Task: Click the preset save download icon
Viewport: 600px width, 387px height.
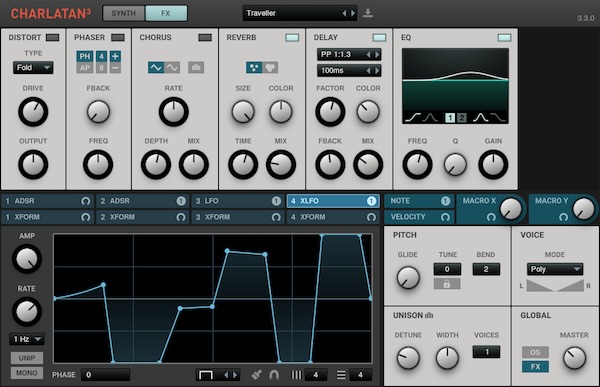Action: [368, 13]
